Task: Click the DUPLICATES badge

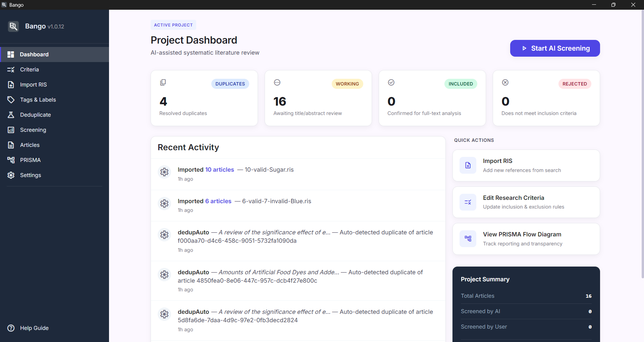Action: (230, 84)
